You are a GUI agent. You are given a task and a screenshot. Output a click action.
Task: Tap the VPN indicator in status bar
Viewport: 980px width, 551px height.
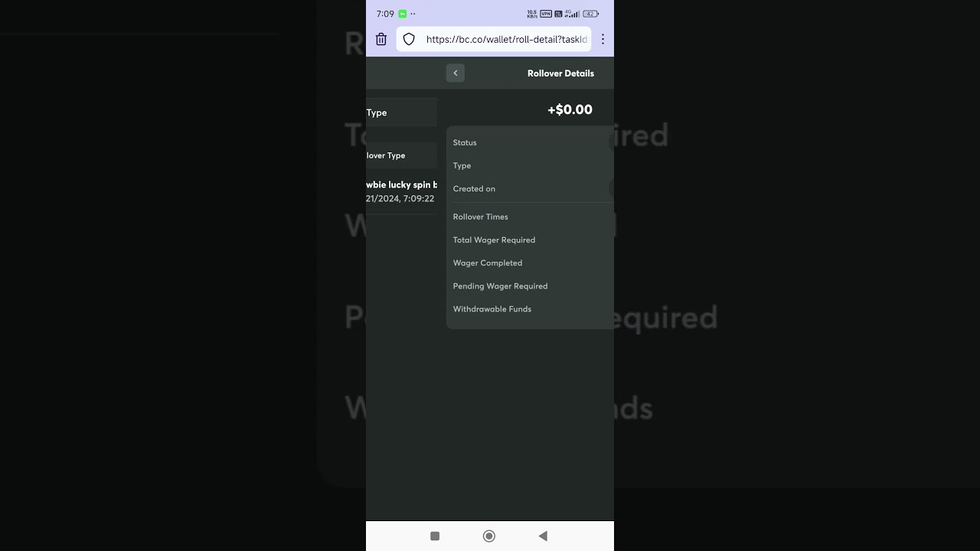pos(546,14)
